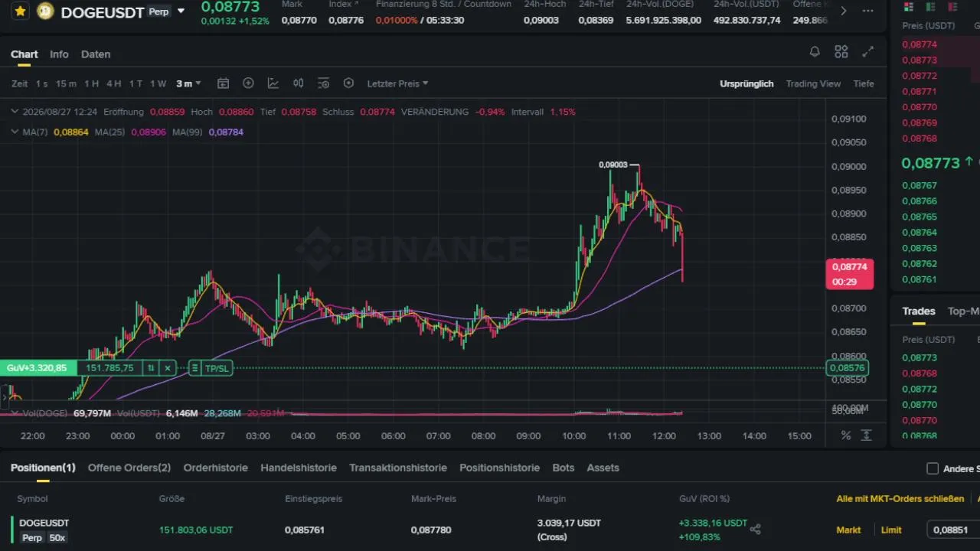Viewport: 980px width, 551px height.
Task: Click auto-fit scale icon at chart corner
Action: pyautogui.click(x=867, y=435)
